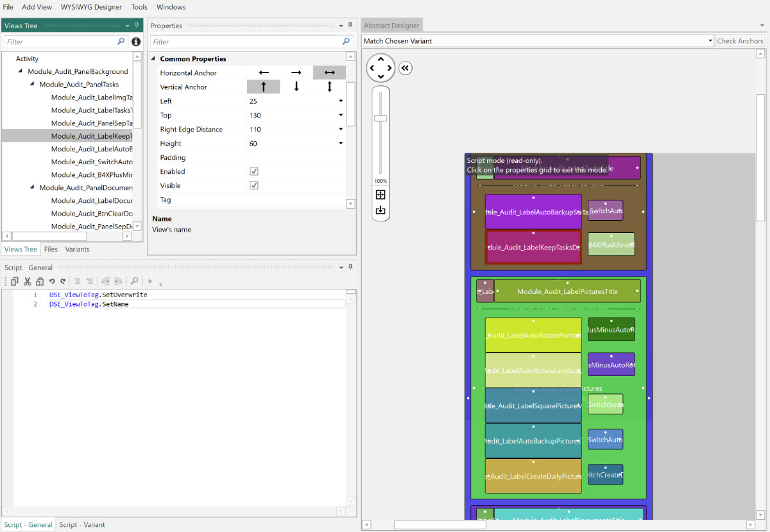Click the Check Anchors button

pyautogui.click(x=740, y=41)
